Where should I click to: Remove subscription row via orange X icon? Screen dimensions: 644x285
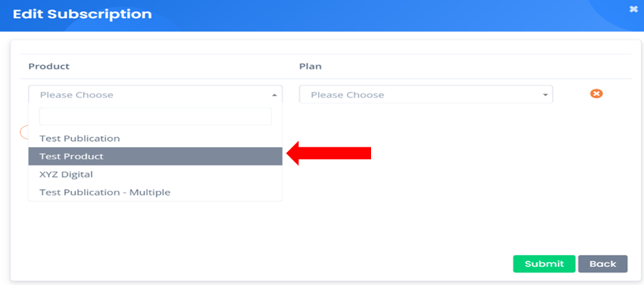(597, 93)
